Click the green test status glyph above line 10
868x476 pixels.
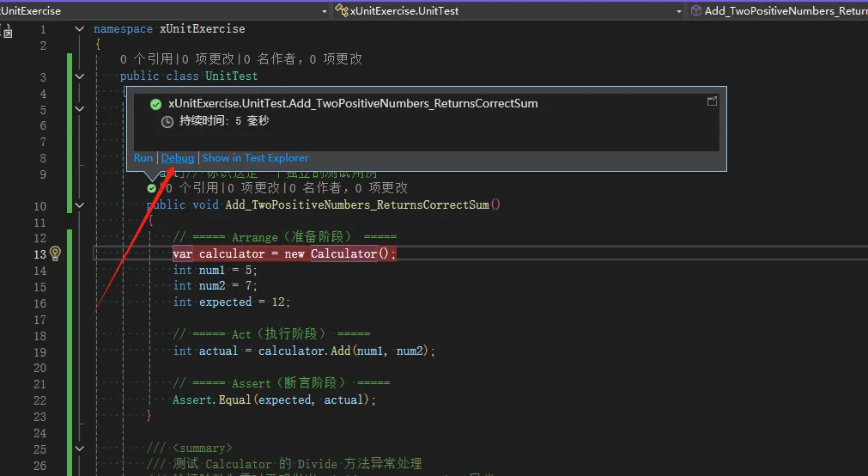tap(151, 188)
